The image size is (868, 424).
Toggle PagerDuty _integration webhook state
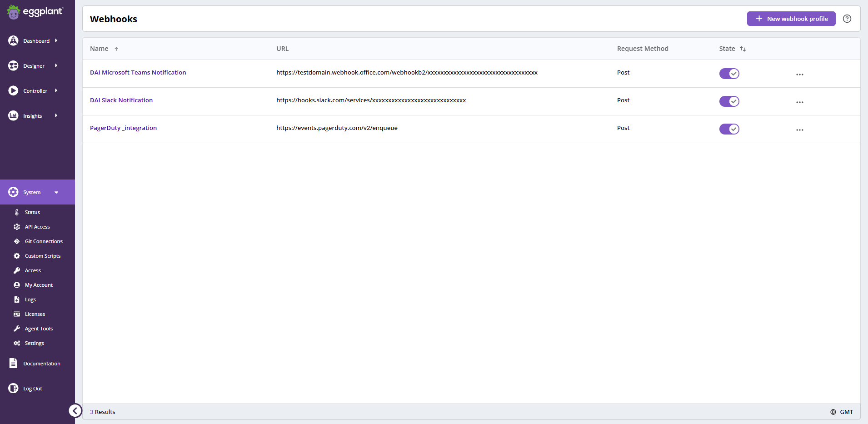click(729, 129)
